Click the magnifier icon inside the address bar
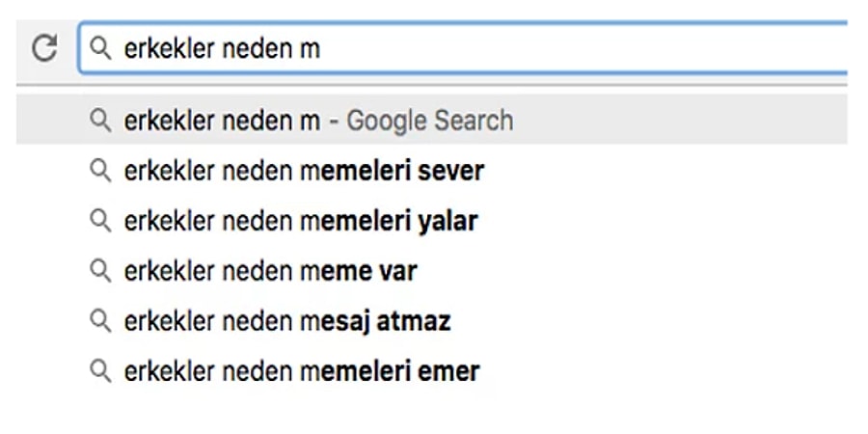The height and width of the screenshot is (434, 868). tap(99, 48)
